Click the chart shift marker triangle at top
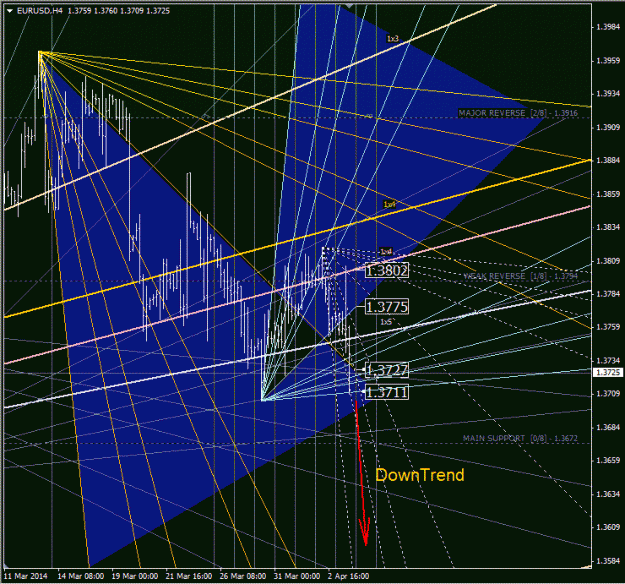Image resolution: width=625 pixels, height=584 pixels. (x=349, y=6)
